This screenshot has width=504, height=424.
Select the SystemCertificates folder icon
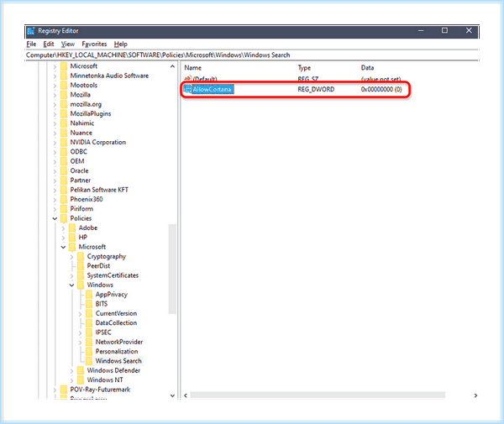point(81,275)
